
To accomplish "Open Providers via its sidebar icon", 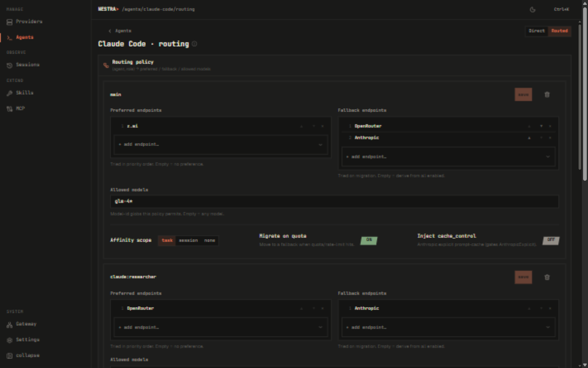I will pos(9,22).
